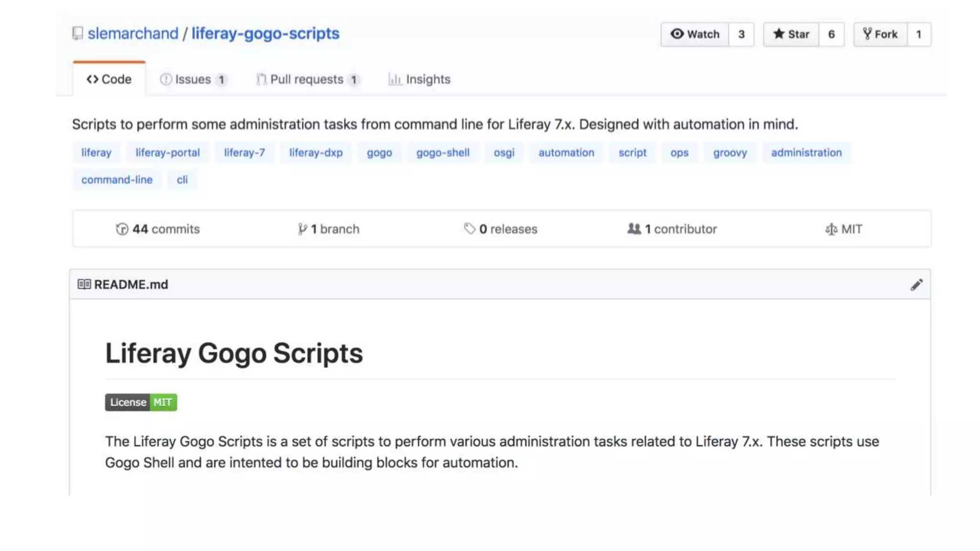Click the tag icon beside 0 releases

pos(469,229)
